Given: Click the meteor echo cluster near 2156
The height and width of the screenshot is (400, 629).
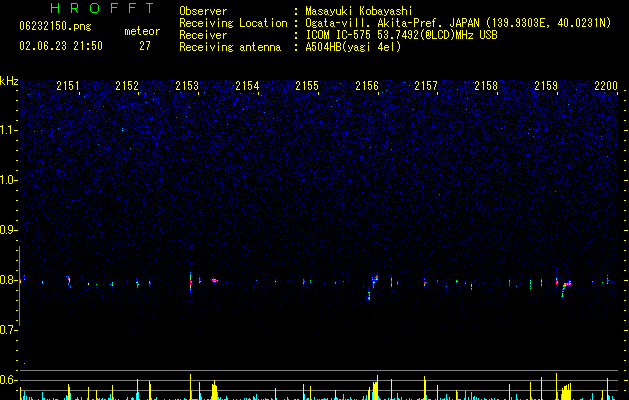Looking at the screenshot, I should pos(374,286).
